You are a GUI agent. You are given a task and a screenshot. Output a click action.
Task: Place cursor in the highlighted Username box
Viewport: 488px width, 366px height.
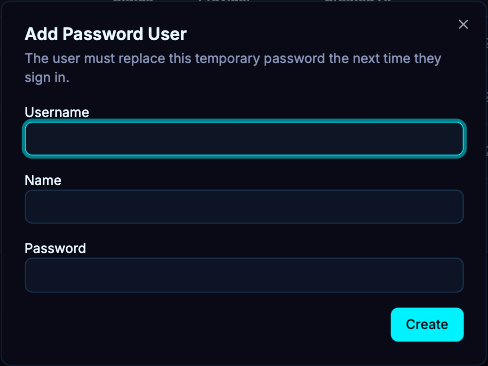(244, 138)
